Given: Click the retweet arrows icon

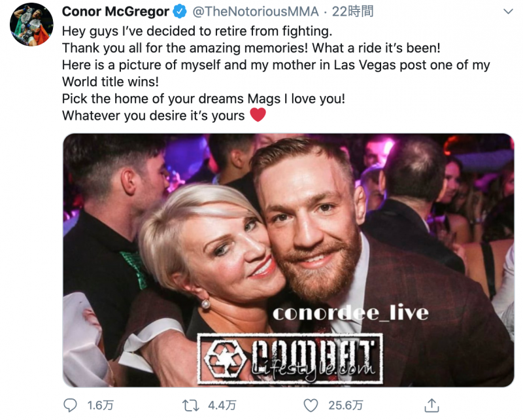Looking at the screenshot, I should pyautogui.click(x=190, y=406).
